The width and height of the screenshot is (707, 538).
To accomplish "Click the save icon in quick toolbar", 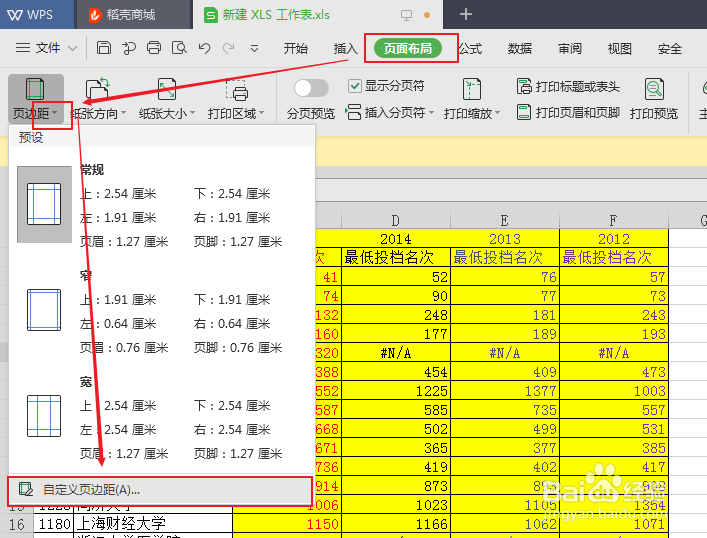I will click(x=104, y=47).
